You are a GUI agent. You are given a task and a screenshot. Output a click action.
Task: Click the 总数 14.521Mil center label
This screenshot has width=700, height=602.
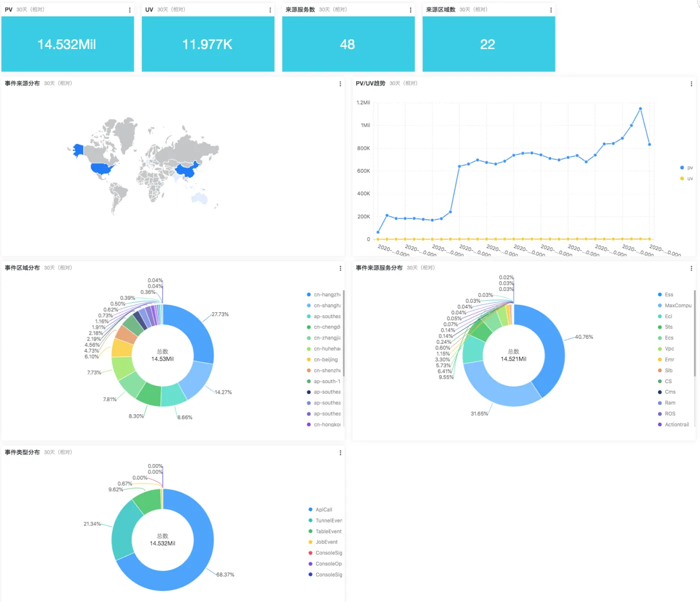513,355
